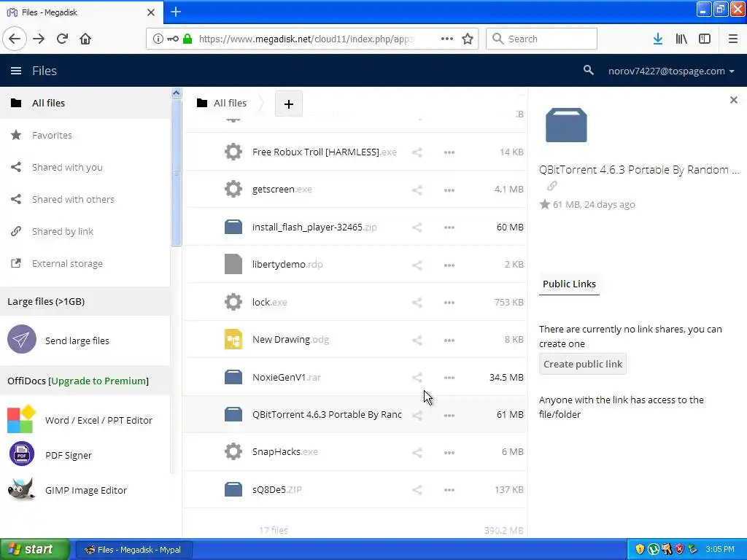Bookmark this page with star icon

(468, 39)
